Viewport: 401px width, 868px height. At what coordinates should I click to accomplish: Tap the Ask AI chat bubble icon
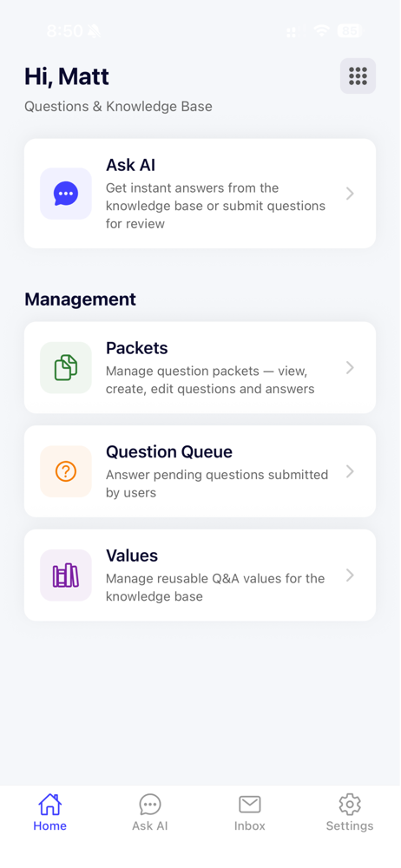pos(66,194)
